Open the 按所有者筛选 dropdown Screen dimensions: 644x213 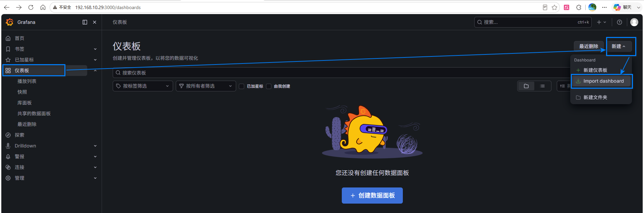tap(206, 86)
